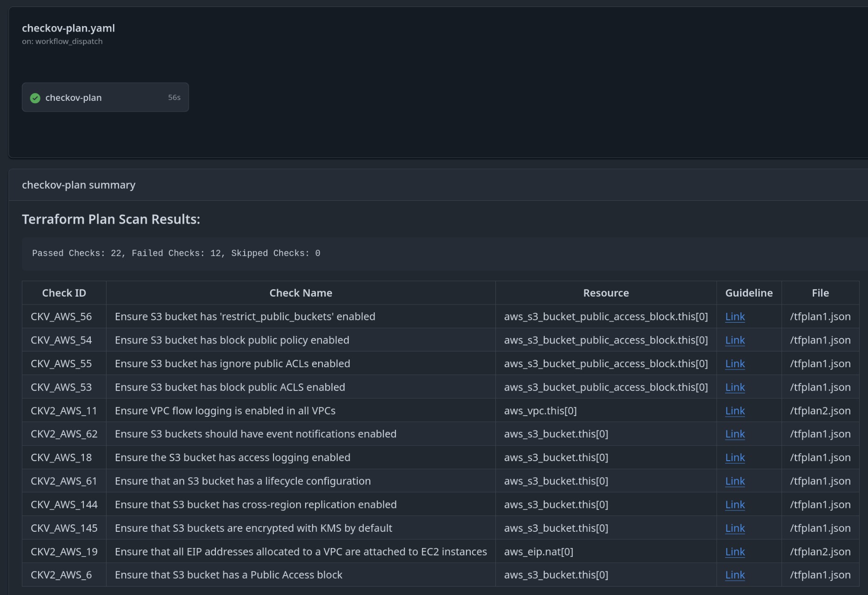Open Link for S3 event notifications check
Viewport: 868px width, 595px height.
735,434
